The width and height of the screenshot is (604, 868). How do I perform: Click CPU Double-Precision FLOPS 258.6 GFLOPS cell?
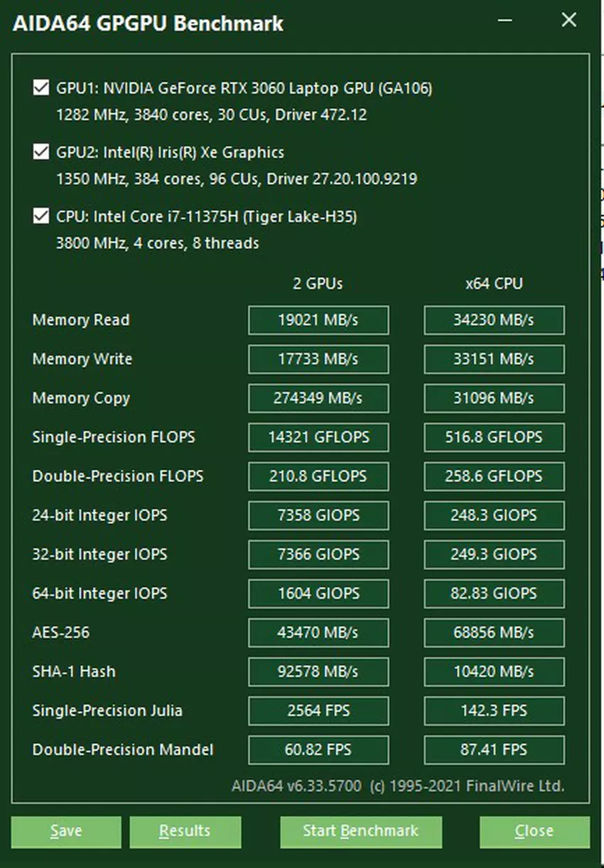(x=494, y=476)
